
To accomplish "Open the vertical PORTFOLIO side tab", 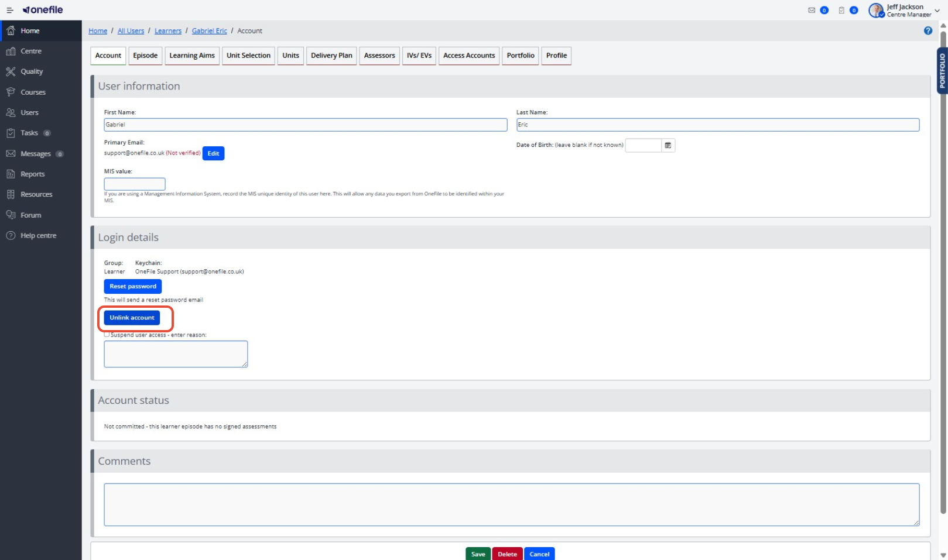I will [942, 71].
